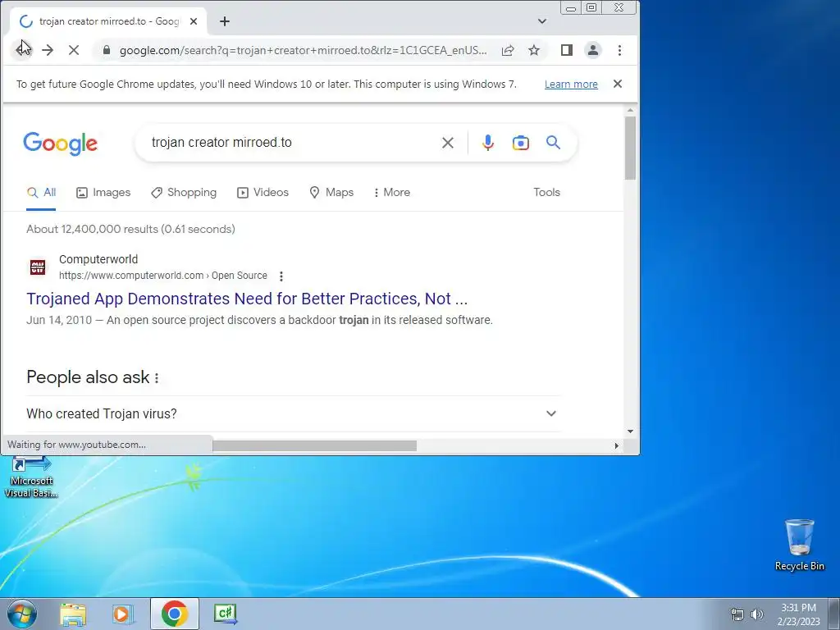
Task: Open Chrome's side panel
Action: [x=566, y=50]
